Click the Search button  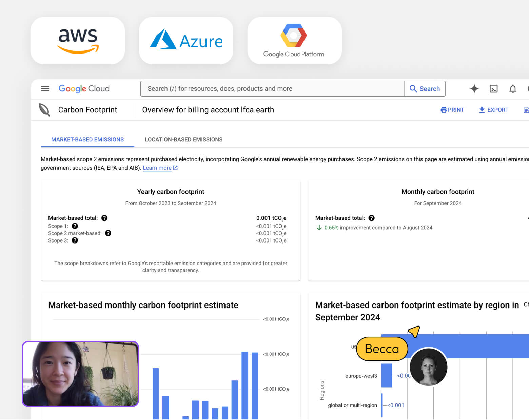click(x=425, y=89)
